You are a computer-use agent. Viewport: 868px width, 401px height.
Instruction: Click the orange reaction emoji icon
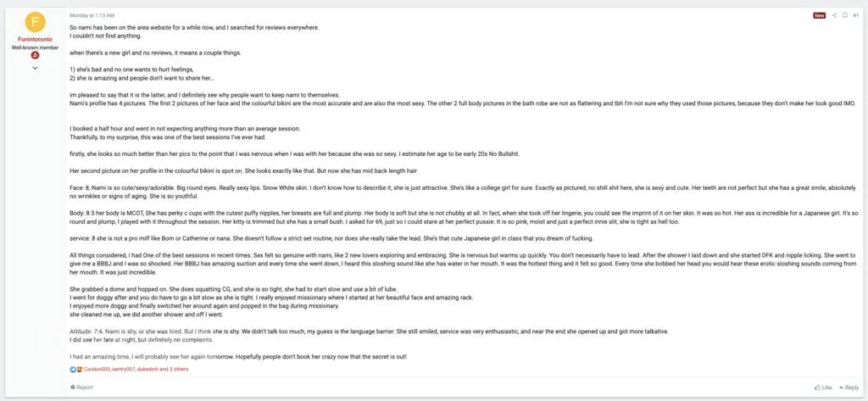(79, 370)
